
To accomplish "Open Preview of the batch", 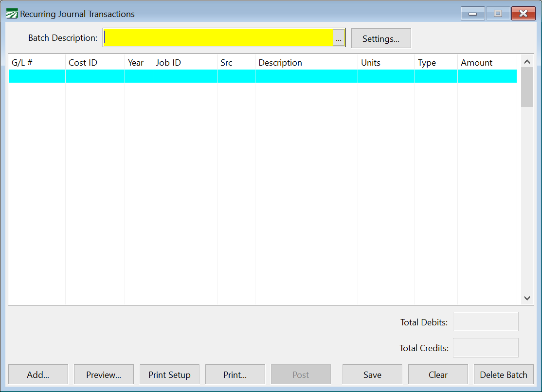I will (104, 374).
